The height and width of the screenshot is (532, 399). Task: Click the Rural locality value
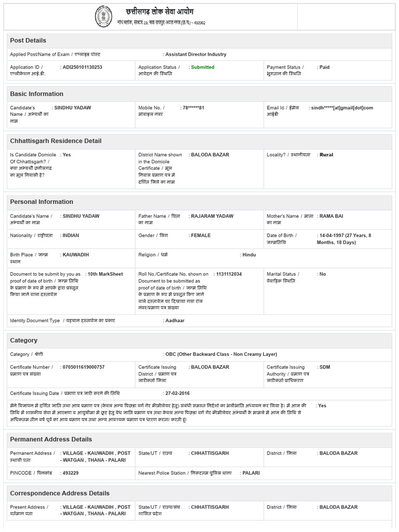(326, 155)
